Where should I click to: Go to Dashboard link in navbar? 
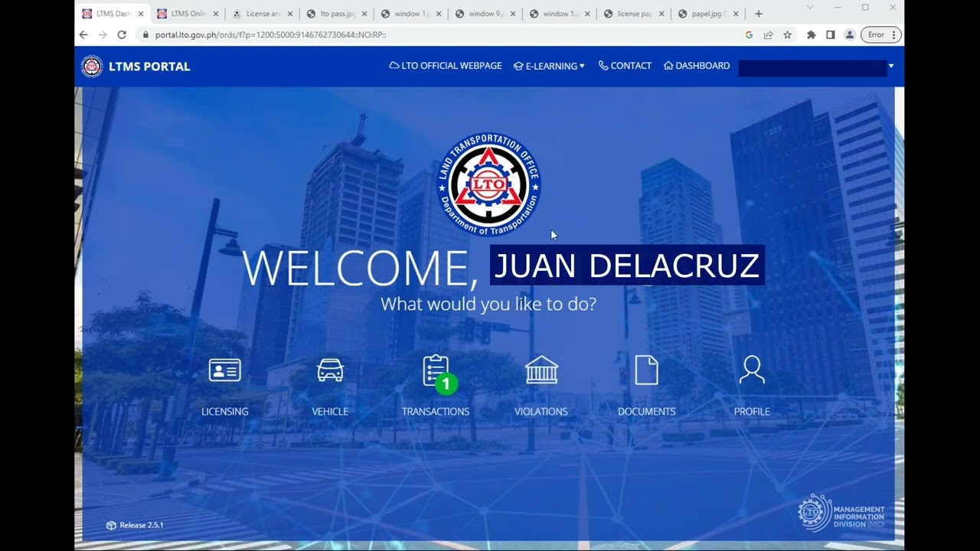tap(697, 66)
